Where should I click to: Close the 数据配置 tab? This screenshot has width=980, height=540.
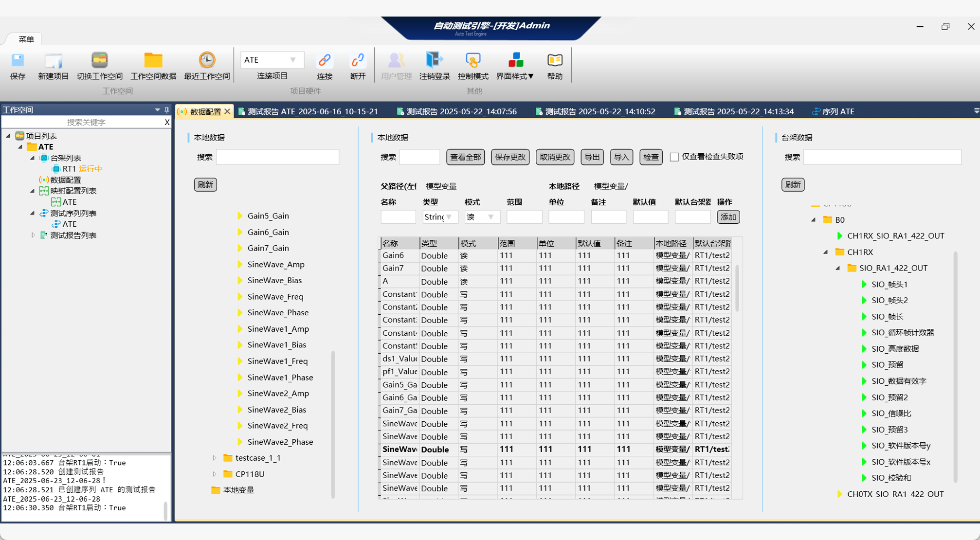tap(227, 111)
